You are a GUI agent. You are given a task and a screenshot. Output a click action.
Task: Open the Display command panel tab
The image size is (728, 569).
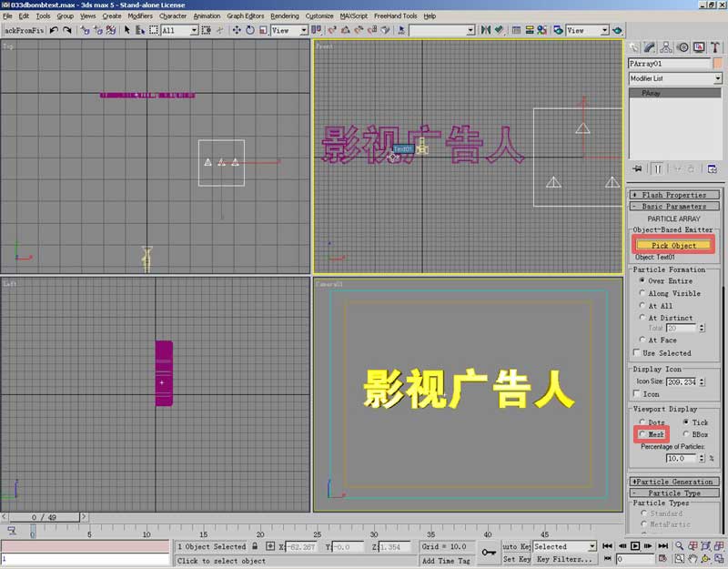tap(700, 47)
